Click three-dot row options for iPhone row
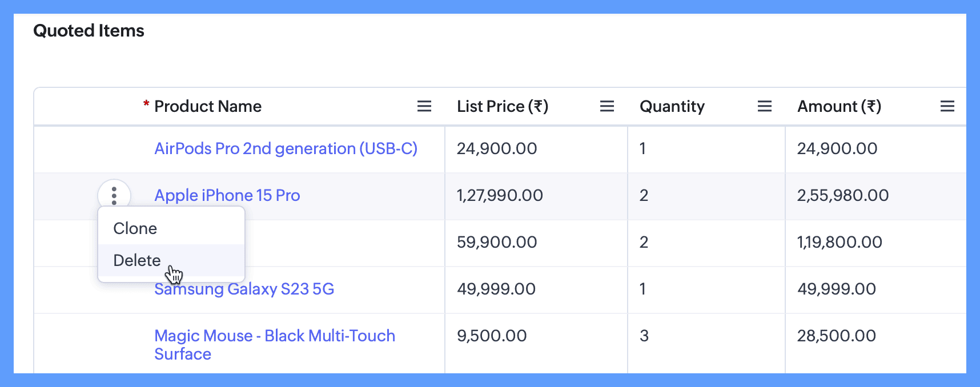The image size is (980, 387). coord(114,195)
